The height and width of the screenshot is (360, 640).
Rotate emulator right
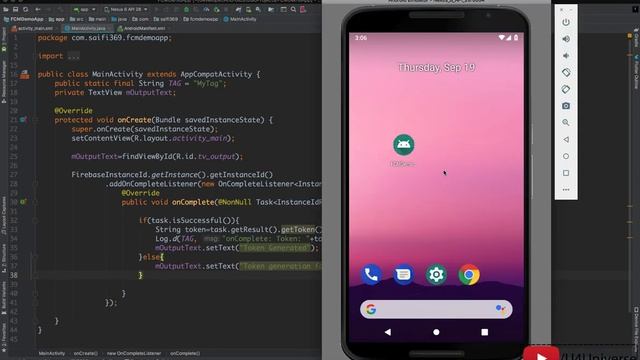(566, 89)
